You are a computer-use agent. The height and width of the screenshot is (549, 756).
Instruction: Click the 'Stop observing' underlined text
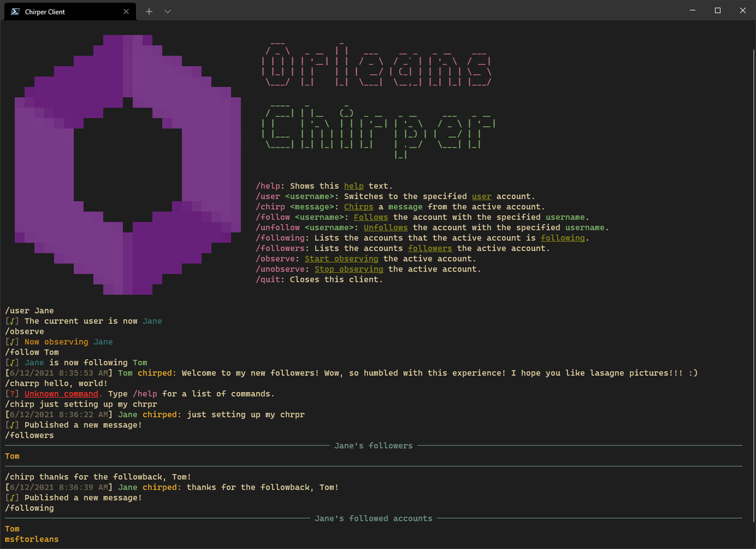[x=348, y=269]
